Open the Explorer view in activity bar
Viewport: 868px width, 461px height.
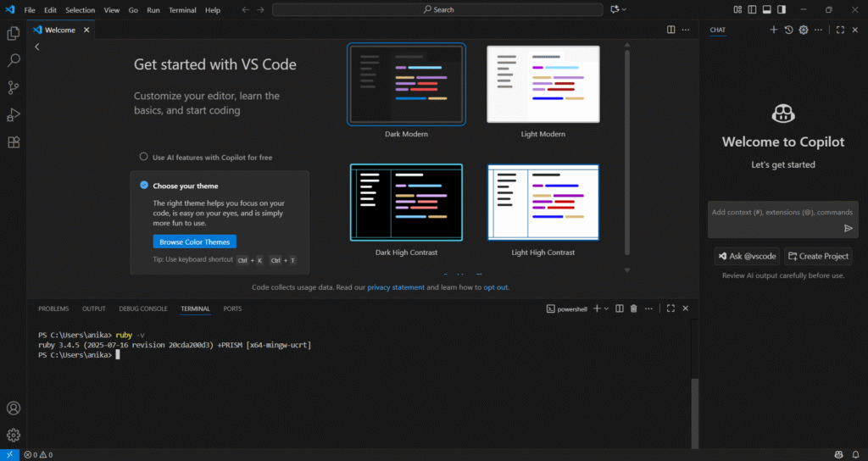[14, 33]
